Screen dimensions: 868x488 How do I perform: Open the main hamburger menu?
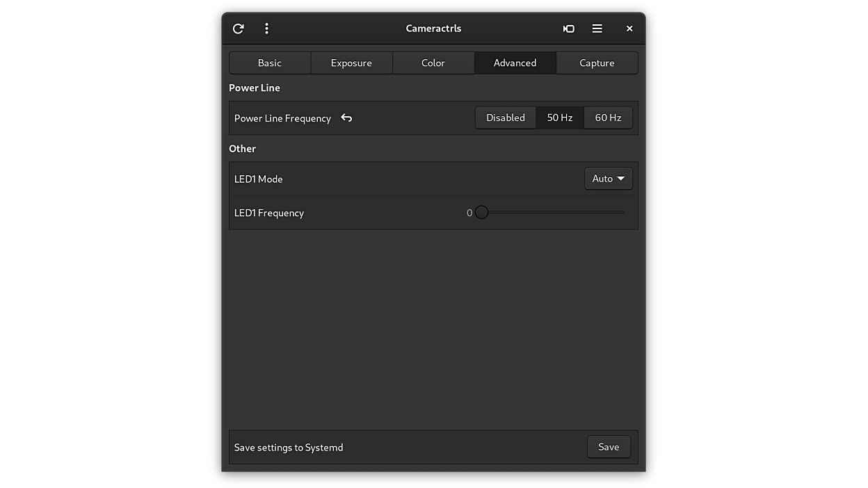tap(597, 29)
